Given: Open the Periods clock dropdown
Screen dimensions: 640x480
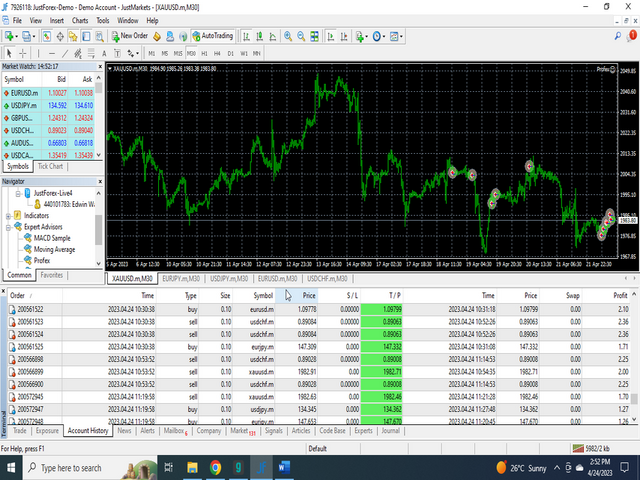Looking at the screenshot, I should [379, 36].
